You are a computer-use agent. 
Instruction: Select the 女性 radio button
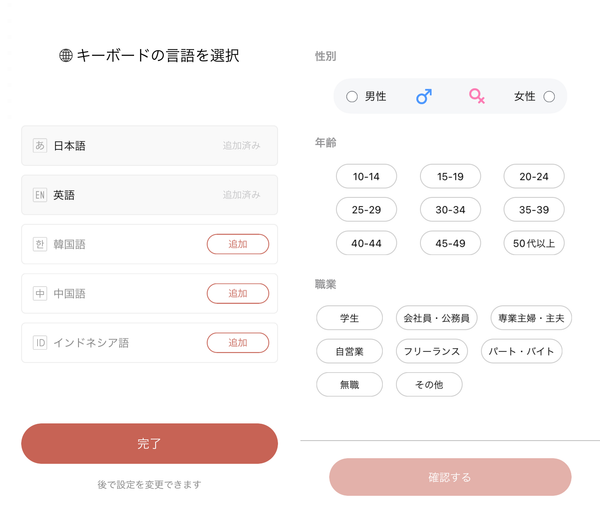point(549,96)
